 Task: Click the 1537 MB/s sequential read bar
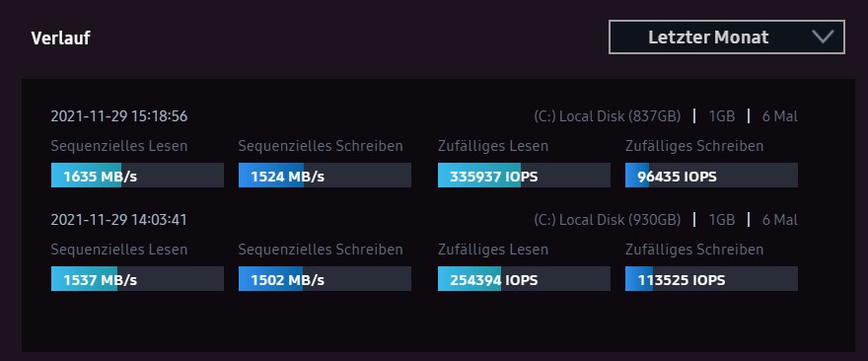(x=137, y=278)
